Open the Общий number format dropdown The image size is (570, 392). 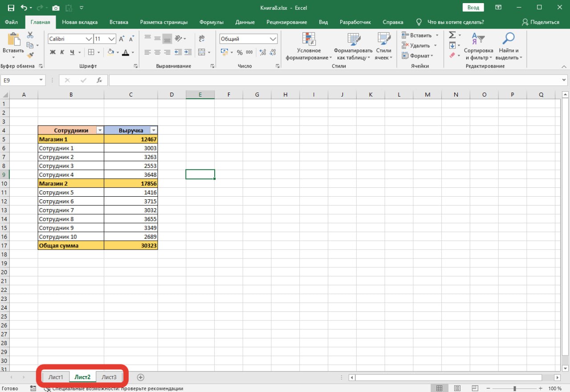(273, 39)
